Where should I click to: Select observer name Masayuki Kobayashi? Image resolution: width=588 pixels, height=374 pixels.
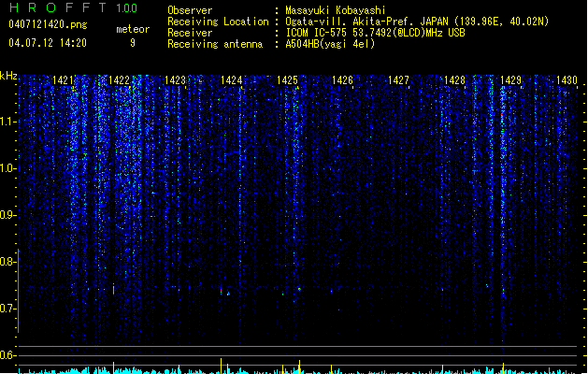click(336, 10)
